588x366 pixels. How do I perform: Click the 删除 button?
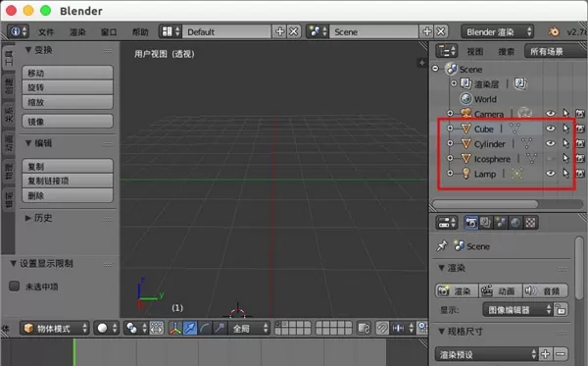[x=68, y=195]
